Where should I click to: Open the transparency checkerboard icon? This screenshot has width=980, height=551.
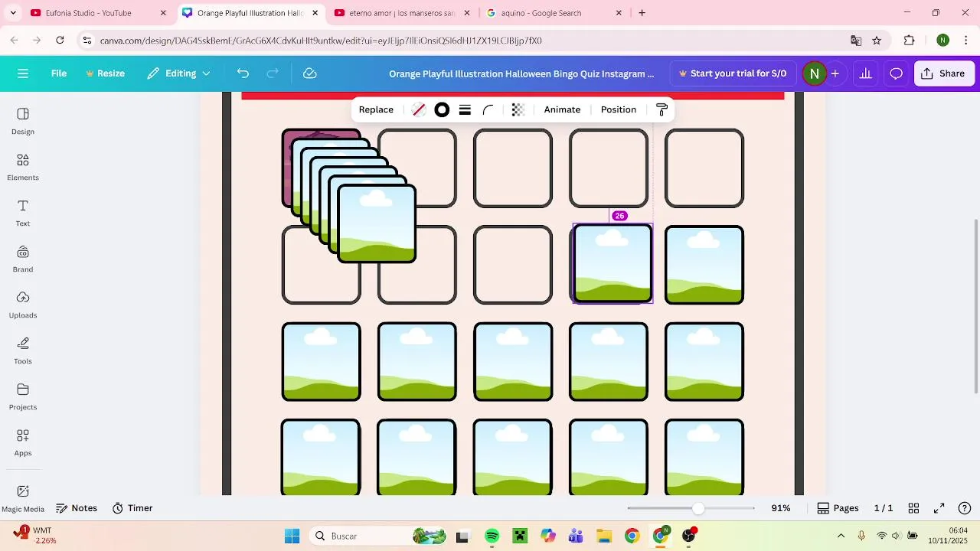point(518,109)
